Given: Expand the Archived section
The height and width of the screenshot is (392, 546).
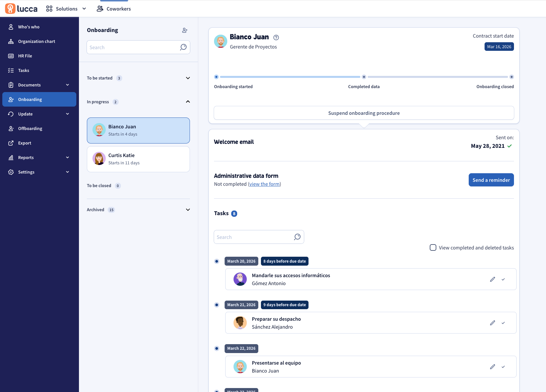Looking at the screenshot, I should click(x=188, y=210).
